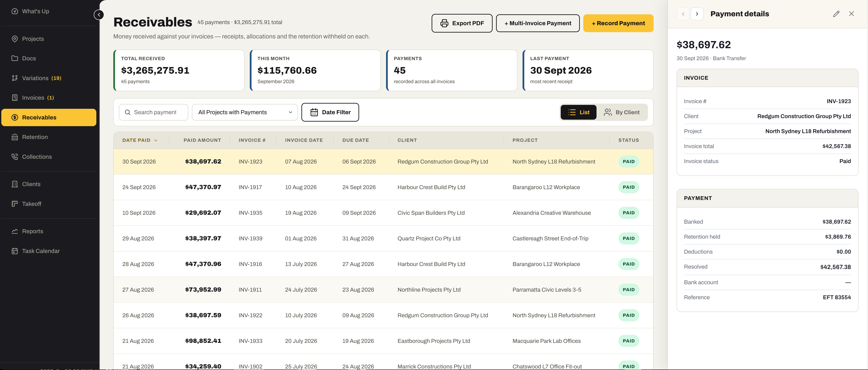Go to next payment in details panel
Screen dimensions: 868x370
pos(697,14)
